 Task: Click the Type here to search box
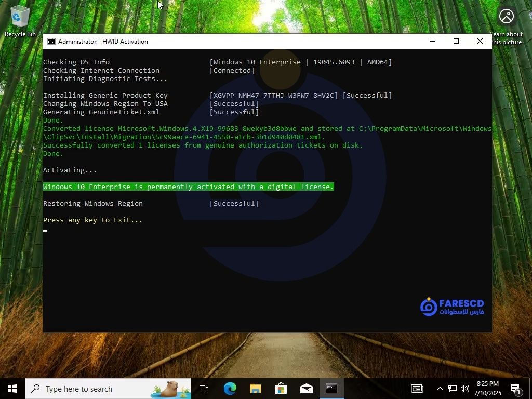[x=108, y=389]
